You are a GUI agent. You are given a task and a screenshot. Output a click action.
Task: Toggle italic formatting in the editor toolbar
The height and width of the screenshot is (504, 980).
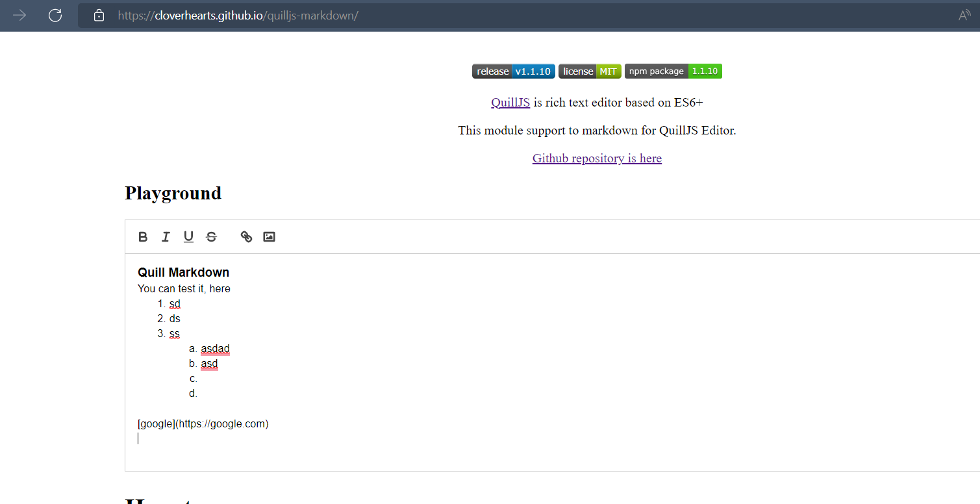166,237
